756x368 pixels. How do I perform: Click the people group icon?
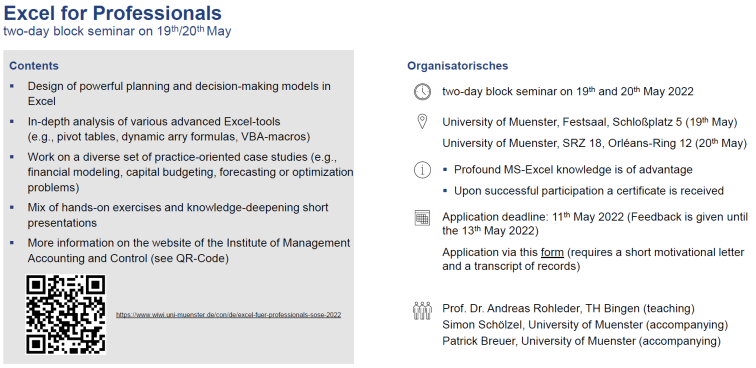(x=422, y=311)
